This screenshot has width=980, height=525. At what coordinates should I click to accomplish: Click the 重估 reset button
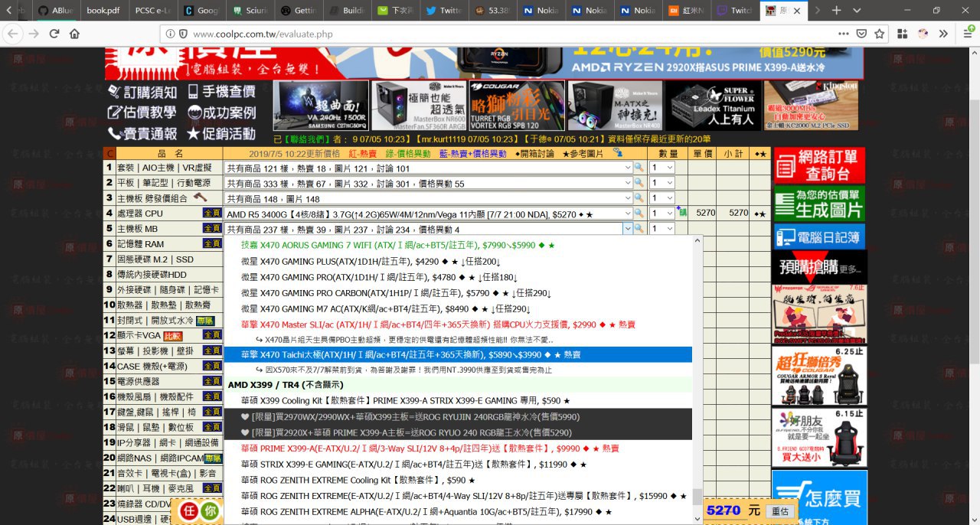click(x=779, y=511)
